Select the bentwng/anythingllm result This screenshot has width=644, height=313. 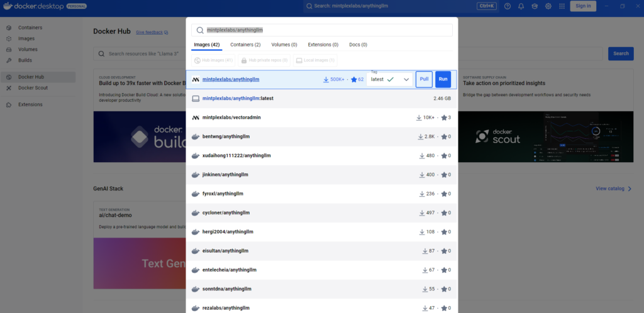coord(321,136)
